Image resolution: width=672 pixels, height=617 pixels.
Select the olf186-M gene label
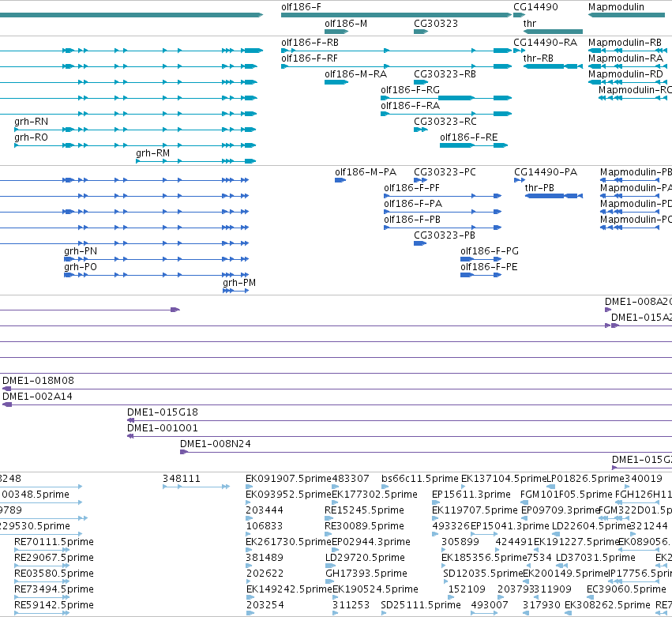coord(346,24)
